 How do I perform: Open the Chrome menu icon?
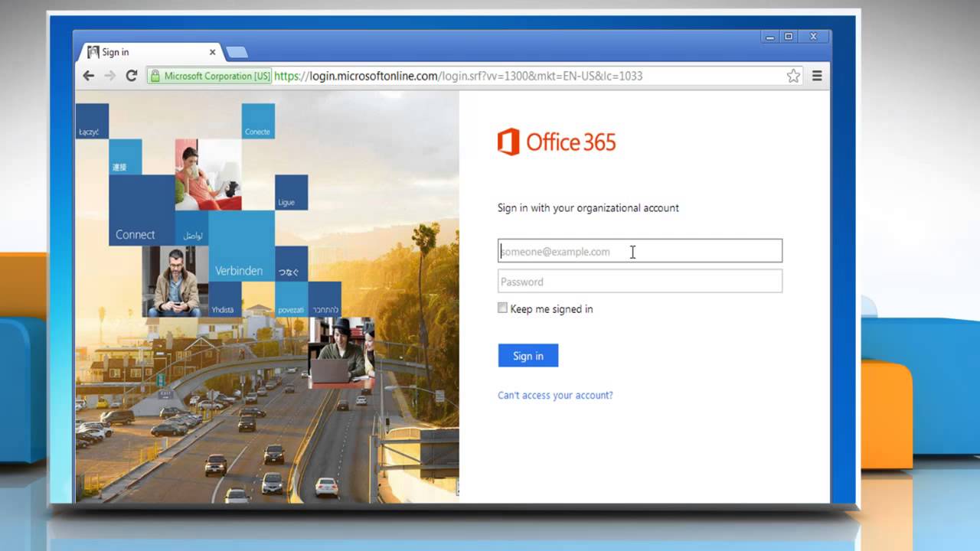click(x=817, y=76)
